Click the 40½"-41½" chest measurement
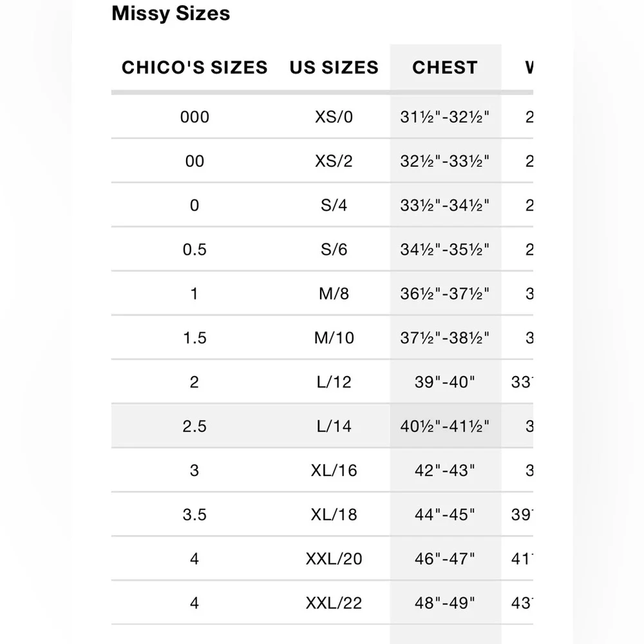Viewport: 644px width, 644px height. [445, 426]
